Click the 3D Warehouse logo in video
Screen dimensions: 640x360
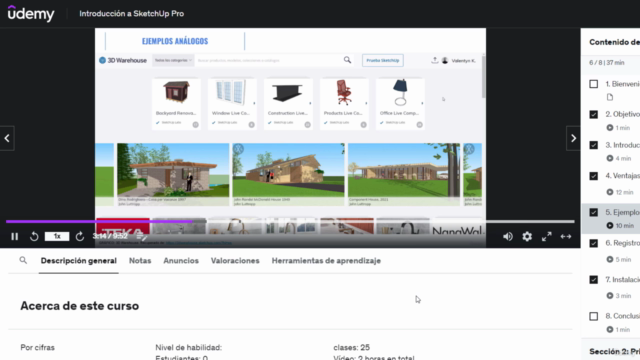123,60
